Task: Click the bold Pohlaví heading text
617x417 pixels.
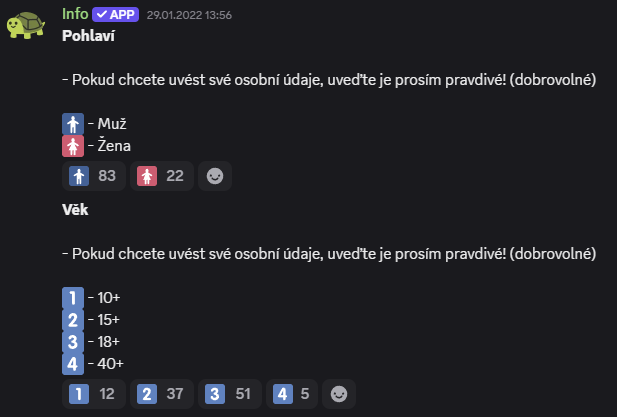Action: [x=89, y=36]
